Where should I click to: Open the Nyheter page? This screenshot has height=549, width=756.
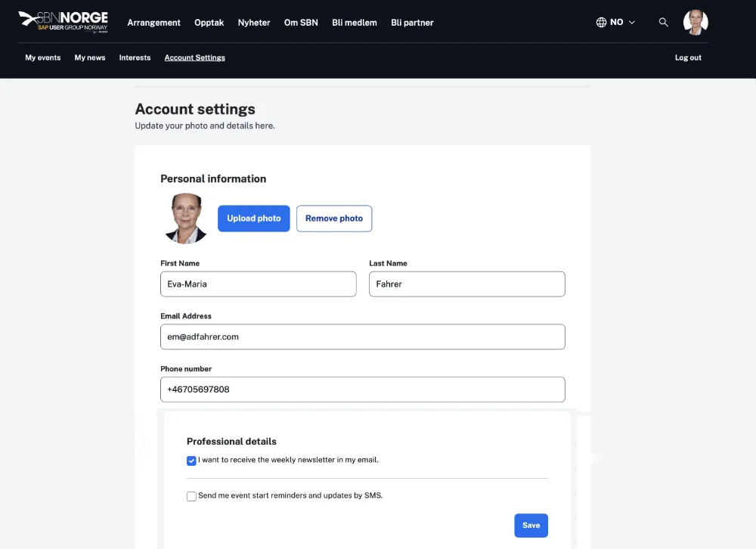[x=254, y=23]
